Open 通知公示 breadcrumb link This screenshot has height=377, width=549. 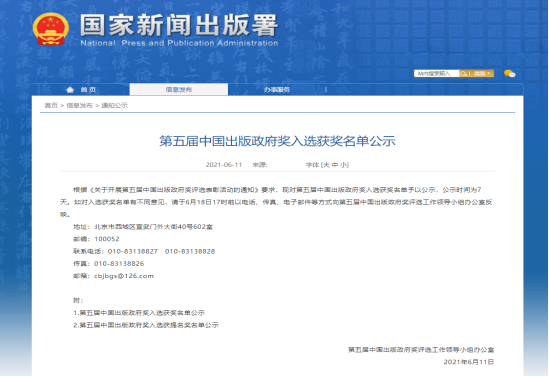[x=114, y=105]
